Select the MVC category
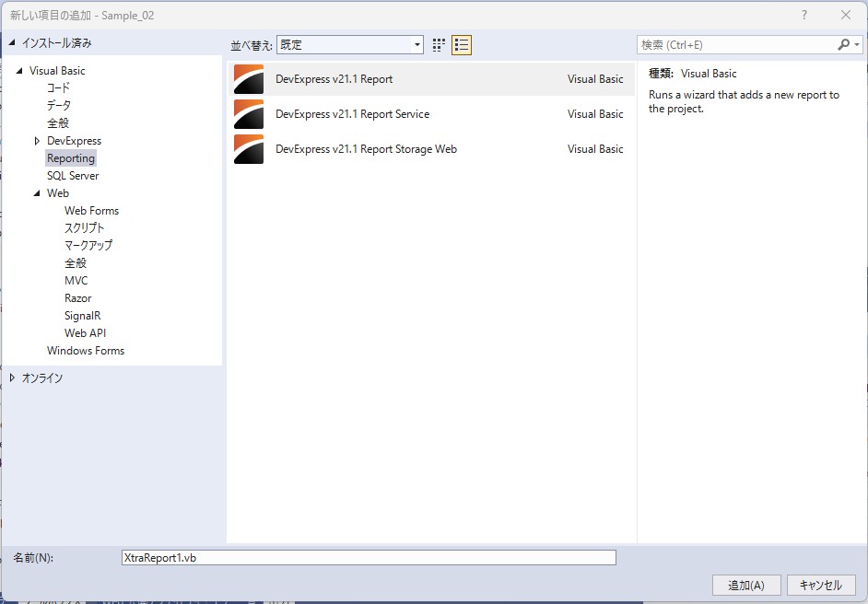This screenshot has height=604, width=868. point(76,281)
